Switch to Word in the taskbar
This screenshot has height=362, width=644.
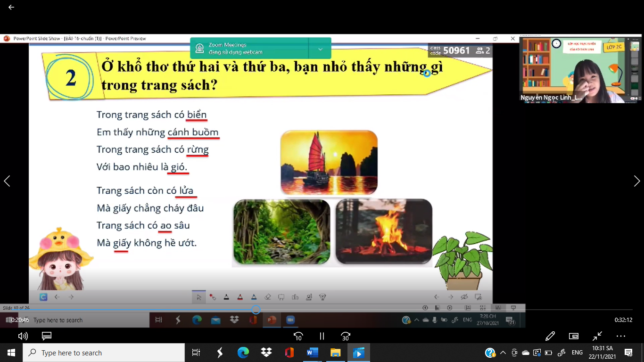(312, 353)
